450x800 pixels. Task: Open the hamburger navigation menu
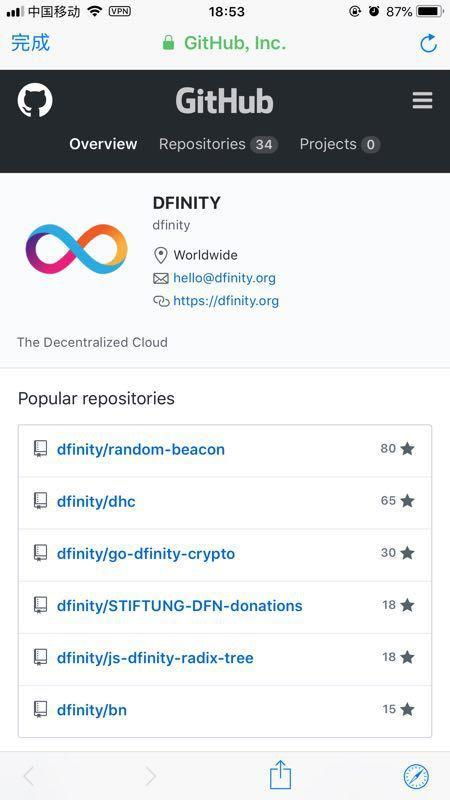(x=422, y=101)
